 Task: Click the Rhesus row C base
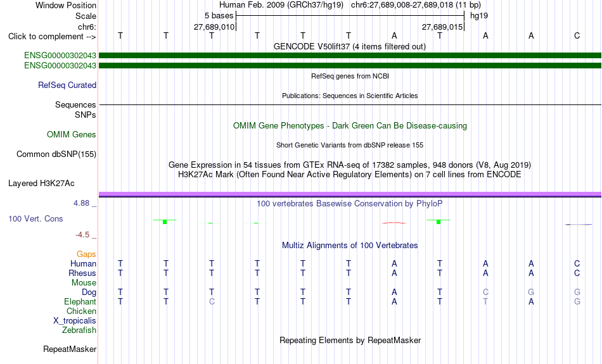click(577, 273)
